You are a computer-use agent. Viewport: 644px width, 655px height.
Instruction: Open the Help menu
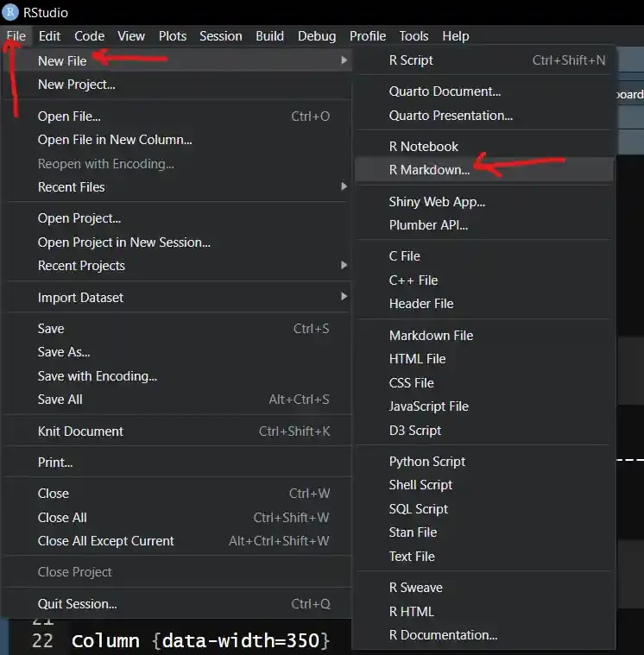click(x=456, y=36)
